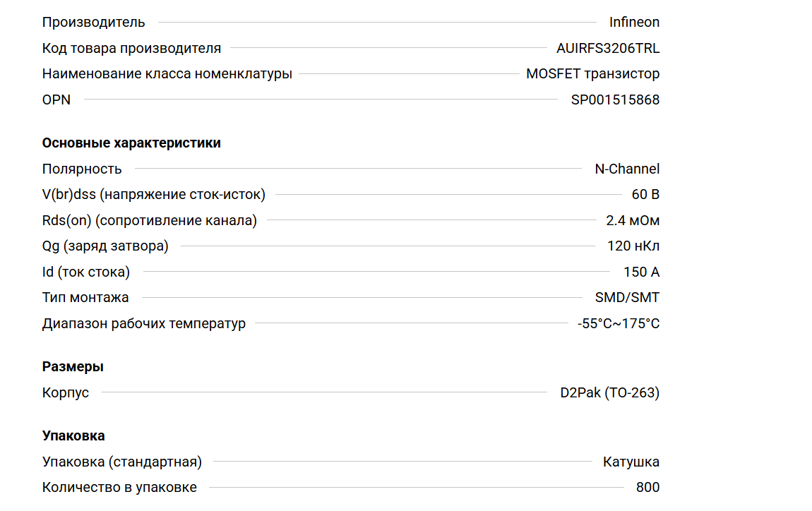Select the OPN code SP001515868
The image size is (812, 511).
pyautogui.click(x=615, y=100)
